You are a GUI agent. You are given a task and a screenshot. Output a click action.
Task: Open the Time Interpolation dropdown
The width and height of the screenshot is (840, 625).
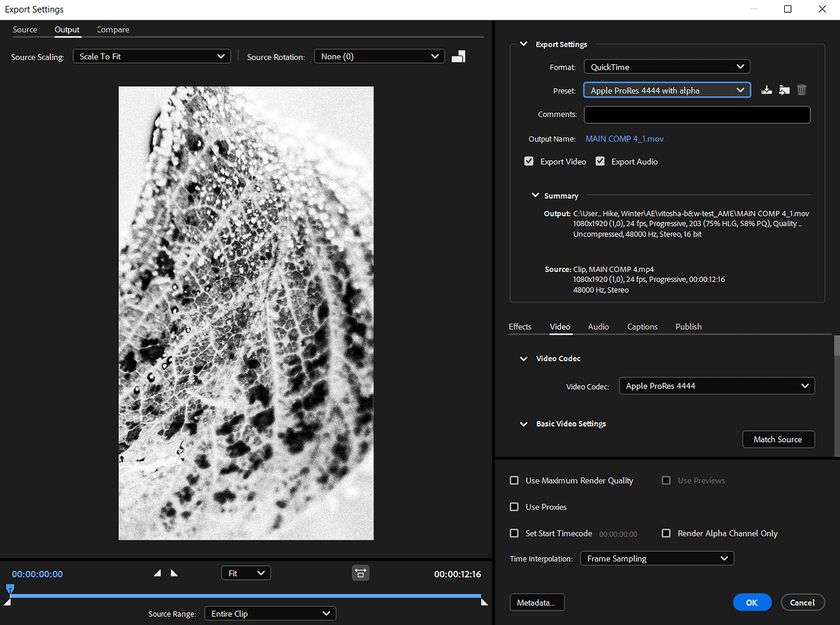[656, 558]
